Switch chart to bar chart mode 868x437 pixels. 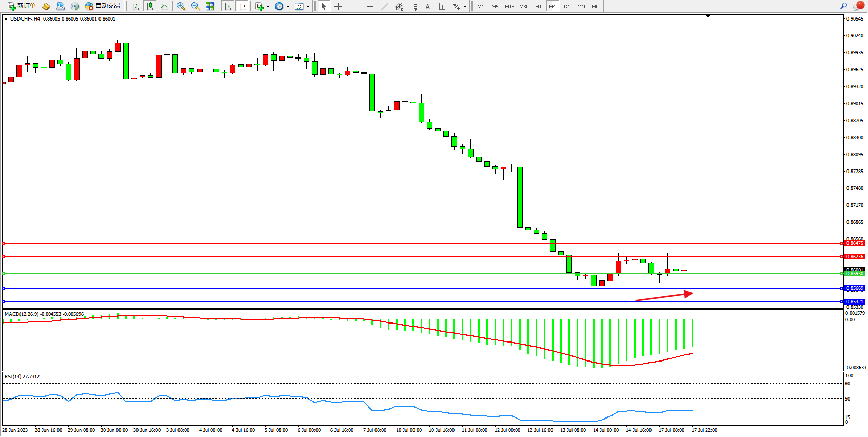pos(135,6)
